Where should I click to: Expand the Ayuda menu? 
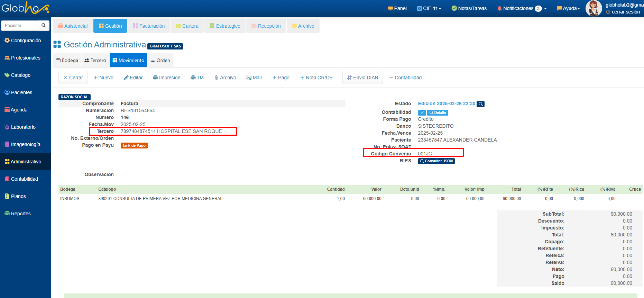click(568, 8)
